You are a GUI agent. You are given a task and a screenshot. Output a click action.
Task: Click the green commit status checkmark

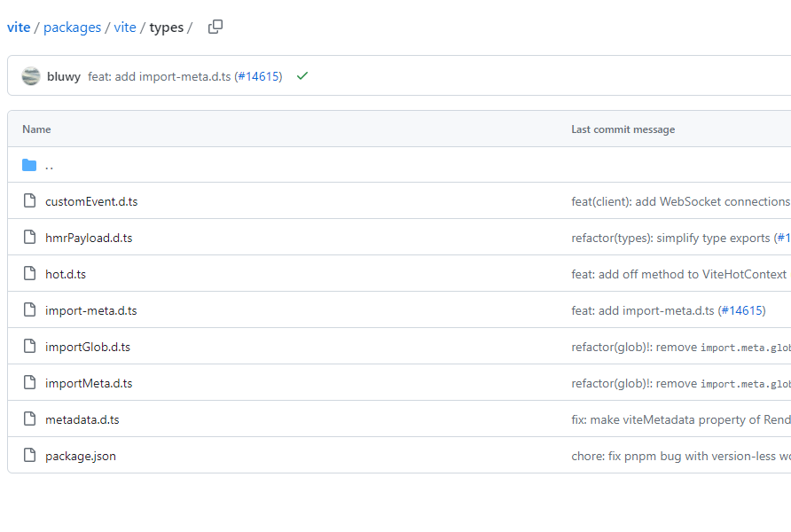[x=302, y=76]
